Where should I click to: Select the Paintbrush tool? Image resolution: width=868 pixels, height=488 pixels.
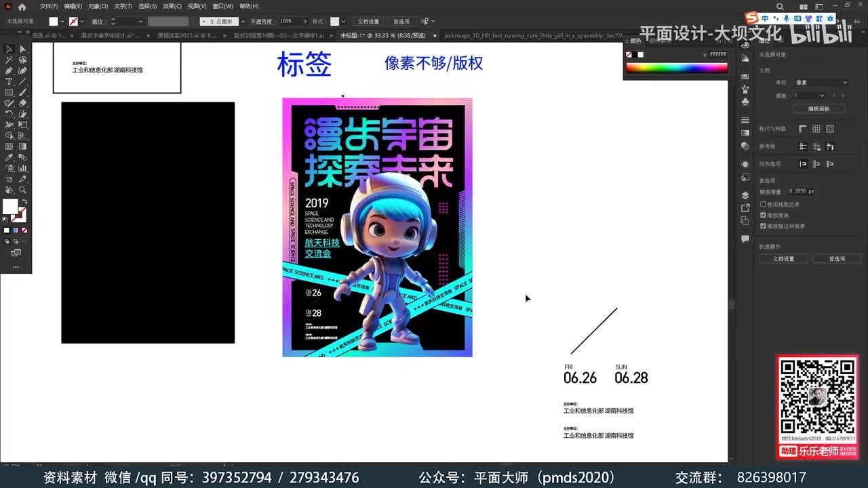click(22, 92)
